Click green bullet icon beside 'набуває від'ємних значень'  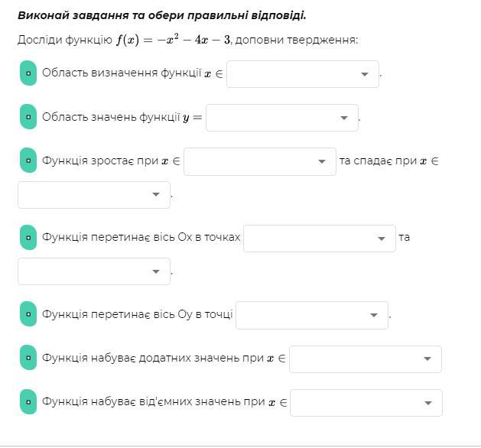coord(28,401)
